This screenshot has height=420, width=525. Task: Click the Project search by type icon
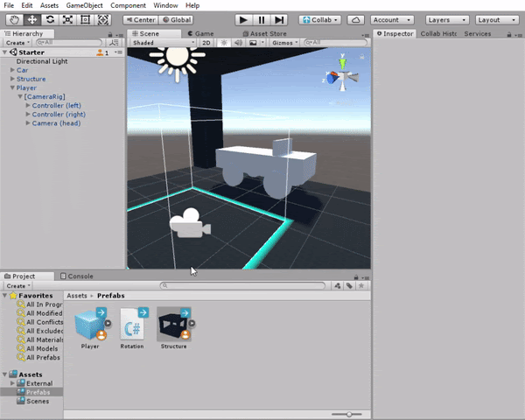338,286
